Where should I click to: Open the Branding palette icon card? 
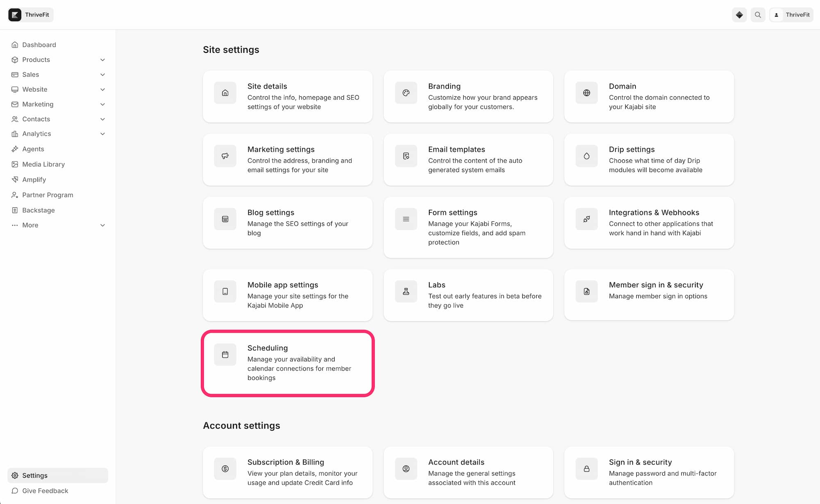coord(468,96)
